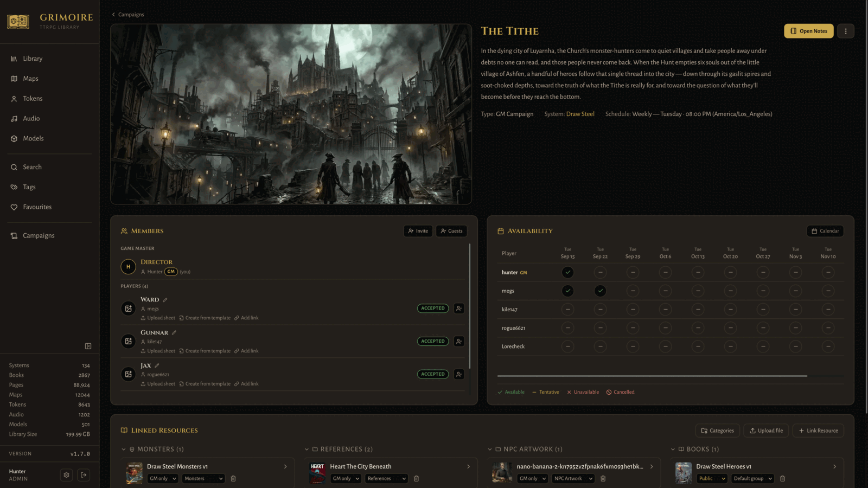This screenshot has width=868, height=488.
Task: Click the page vertical scrollbar
Action: (x=866, y=206)
